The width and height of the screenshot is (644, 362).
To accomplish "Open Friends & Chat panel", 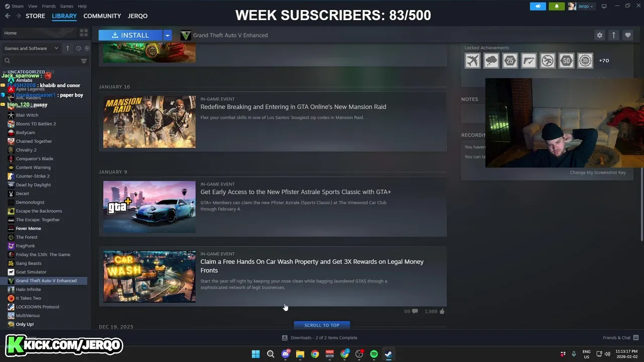I will point(620,337).
